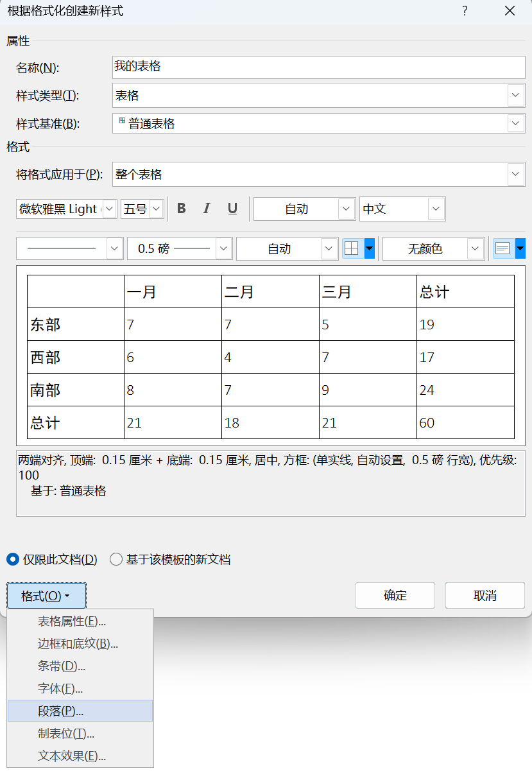
Task: Open the cell alignment options arrow
Action: 520,248
